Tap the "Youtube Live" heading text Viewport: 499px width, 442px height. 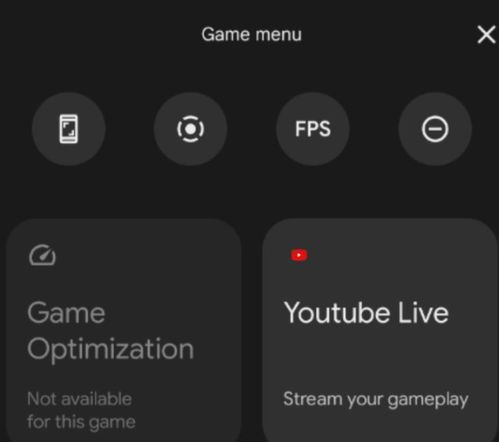click(x=366, y=313)
